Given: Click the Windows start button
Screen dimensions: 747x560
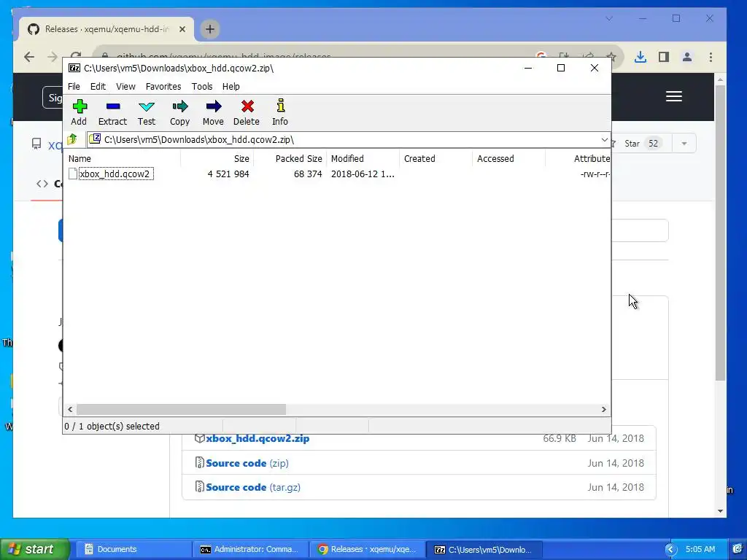Looking at the screenshot, I should (34, 549).
